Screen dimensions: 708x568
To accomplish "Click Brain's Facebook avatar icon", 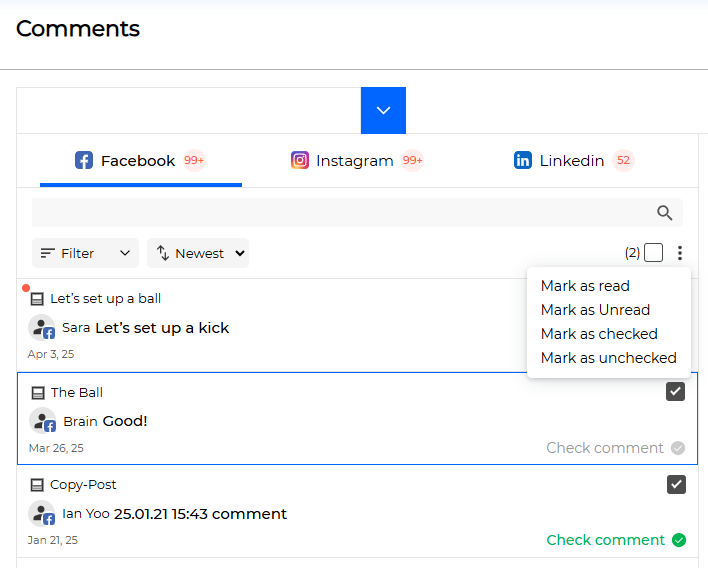I will point(42,421).
